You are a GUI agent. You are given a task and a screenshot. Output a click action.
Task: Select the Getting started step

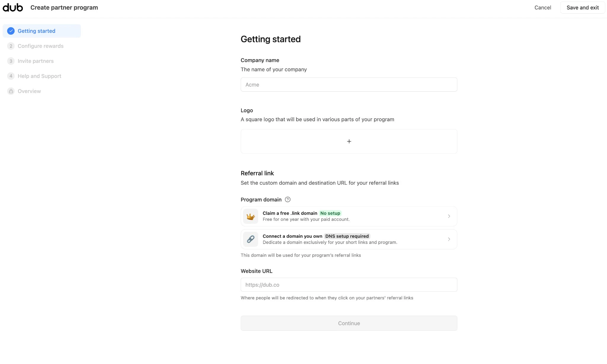point(36,31)
